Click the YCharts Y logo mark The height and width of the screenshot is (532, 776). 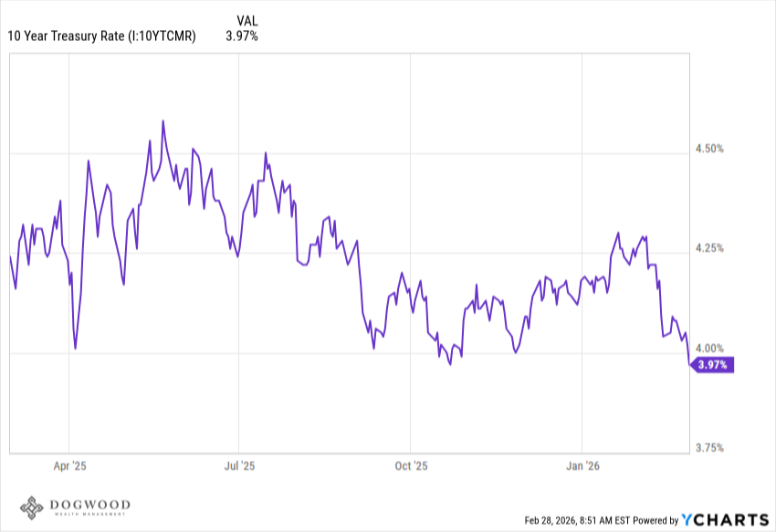688,519
